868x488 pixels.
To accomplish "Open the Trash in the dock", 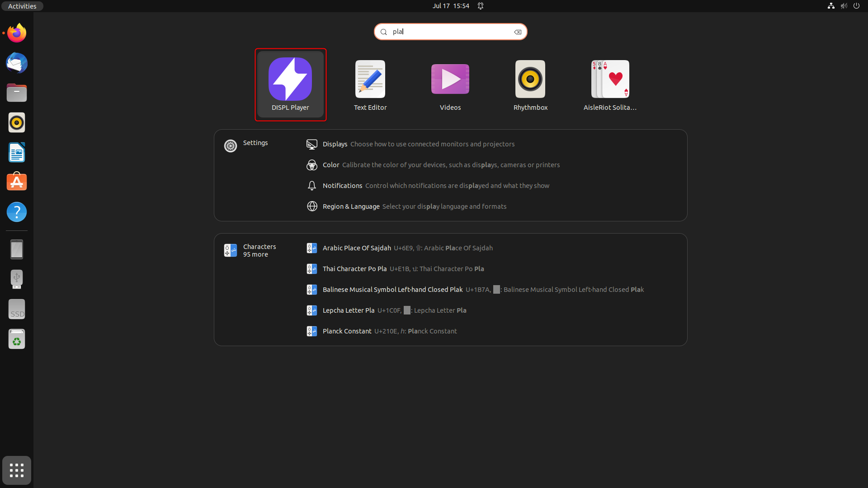I will [x=17, y=339].
